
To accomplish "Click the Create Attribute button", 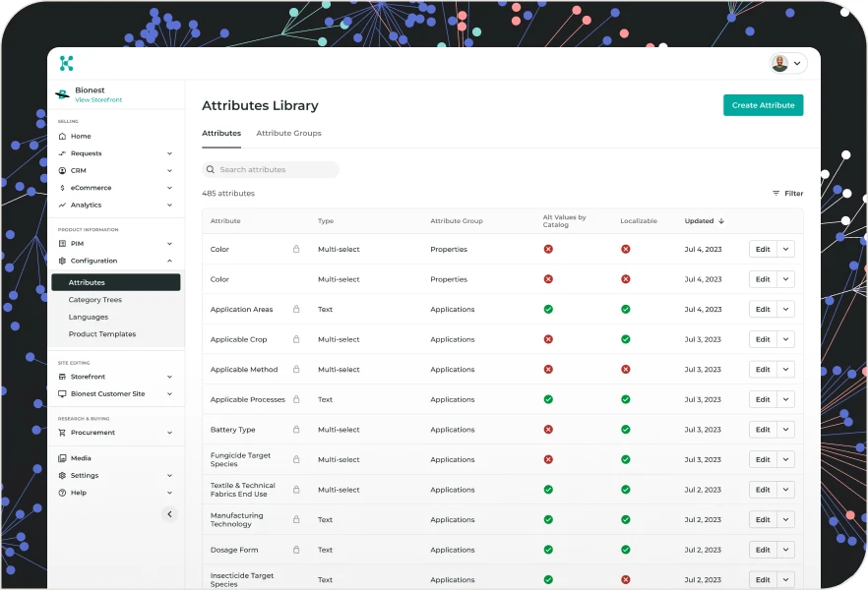I will tap(763, 104).
